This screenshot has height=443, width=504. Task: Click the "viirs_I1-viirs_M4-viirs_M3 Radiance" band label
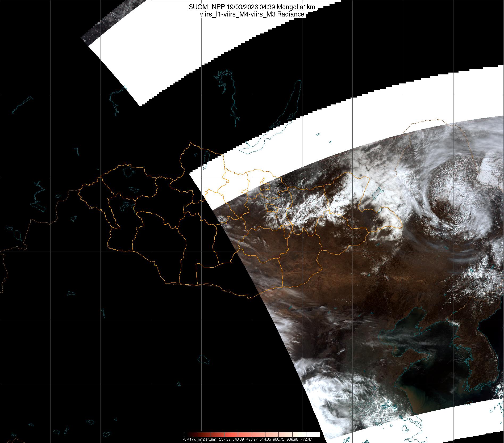tap(252, 14)
